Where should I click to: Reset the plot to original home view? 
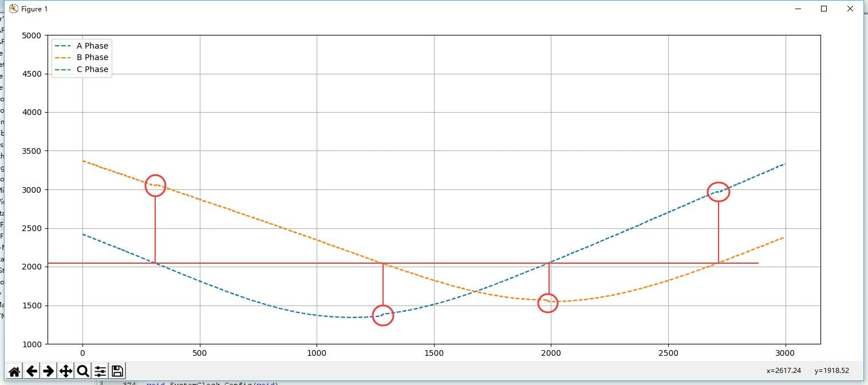pos(14,371)
